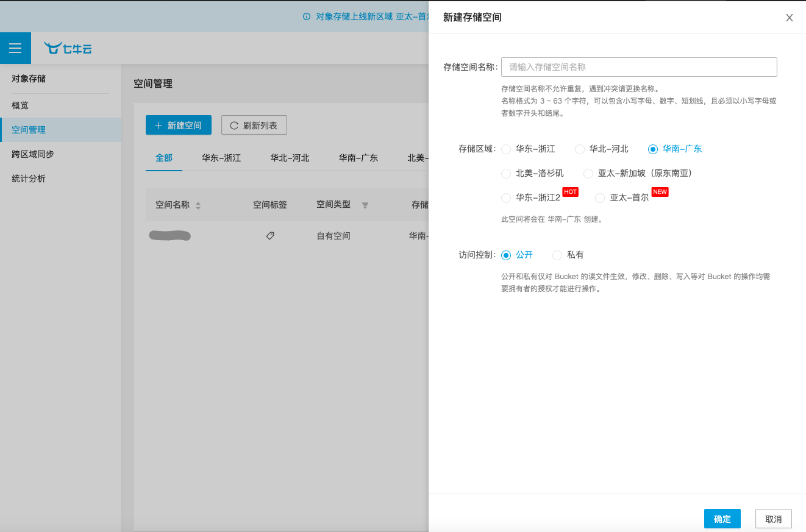Switch to the 华南-广东 tab

click(358, 158)
